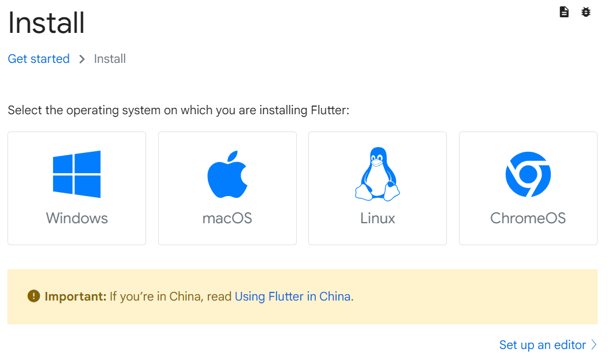Image resolution: width=616 pixels, height=364 pixels.
Task: Click the Important exclamation warning icon
Action: point(34,296)
